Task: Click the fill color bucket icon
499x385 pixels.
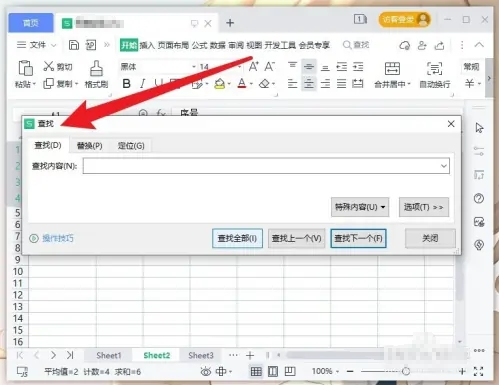Action: 219,84
